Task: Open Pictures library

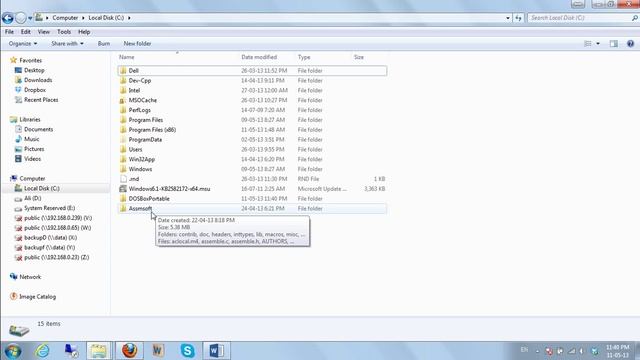Action: 34,149
